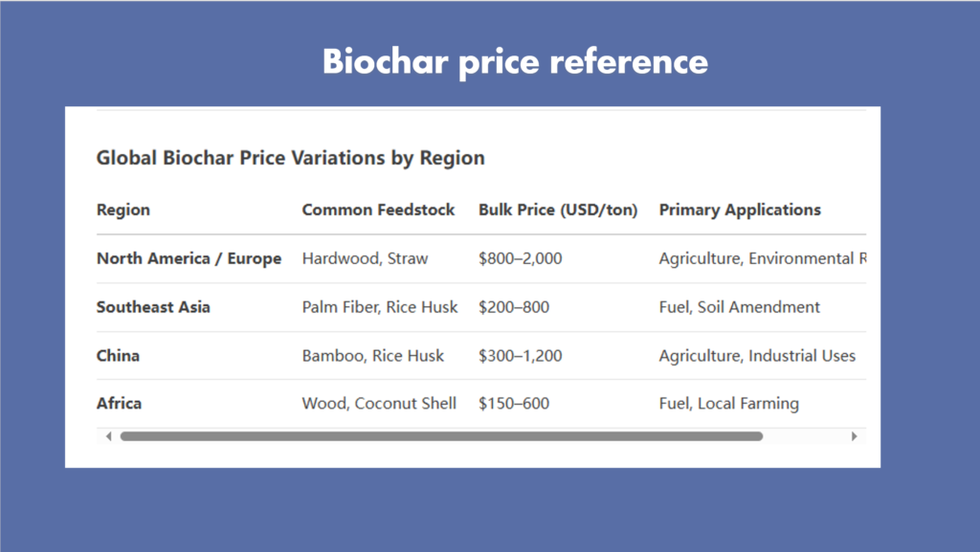
Task: Click the "$800–2,000" price cell
Action: 521,258
